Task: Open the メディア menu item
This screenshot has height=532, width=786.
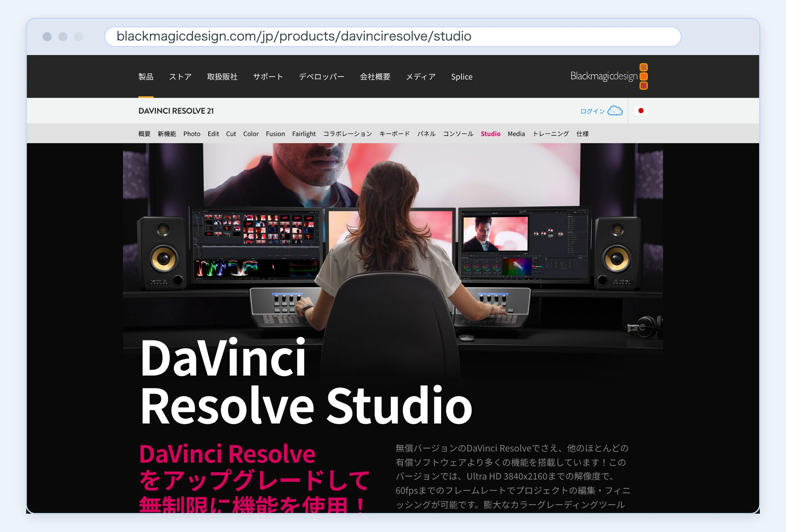Action: click(x=421, y=77)
